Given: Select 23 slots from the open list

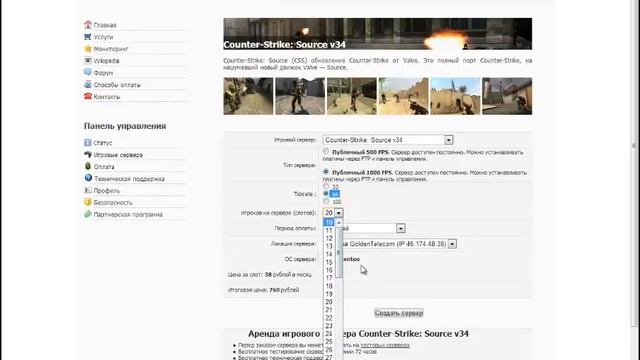Looking at the screenshot, I should click(x=329, y=326).
